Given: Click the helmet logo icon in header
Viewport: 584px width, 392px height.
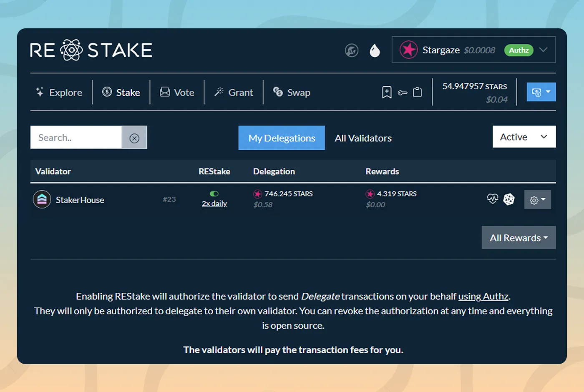Looking at the screenshot, I should tap(352, 50).
